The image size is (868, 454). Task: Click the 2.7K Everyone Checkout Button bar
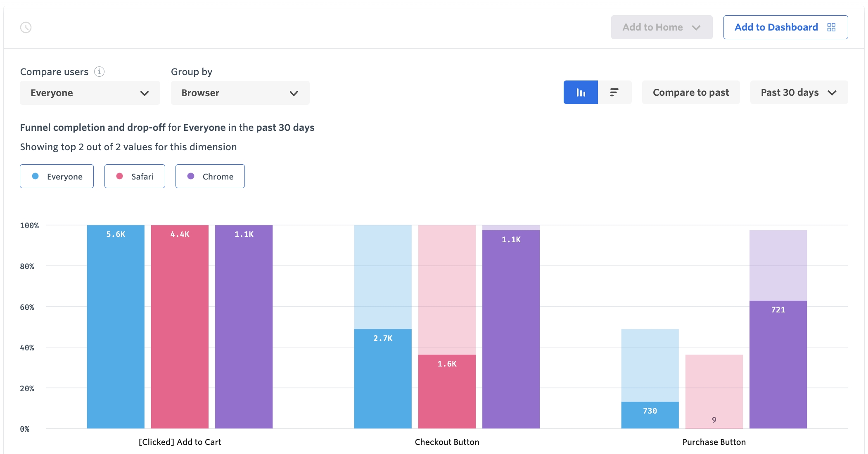(x=383, y=378)
